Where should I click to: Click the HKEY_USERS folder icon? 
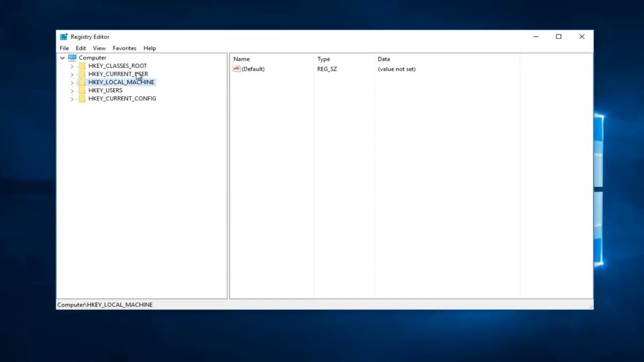pos(82,90)
